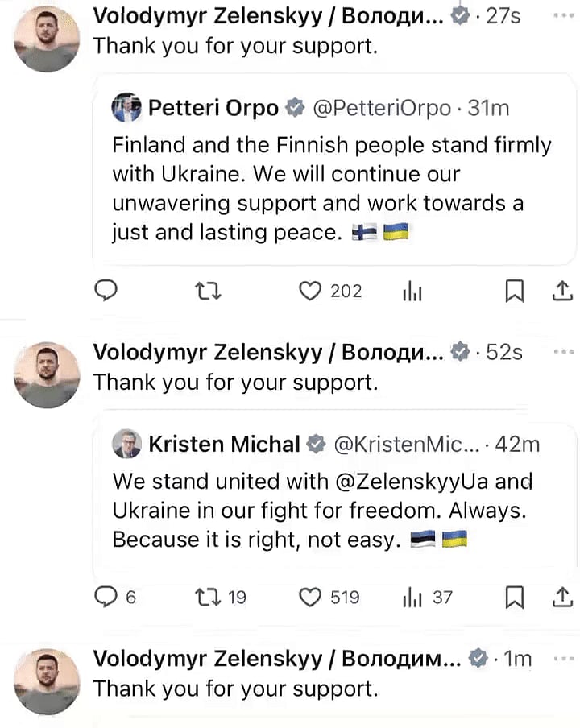Click Zelenskyy's avatar on the 27s post
Image resolution: width=580 pixels, height=728 pixels.
(47, 40)
